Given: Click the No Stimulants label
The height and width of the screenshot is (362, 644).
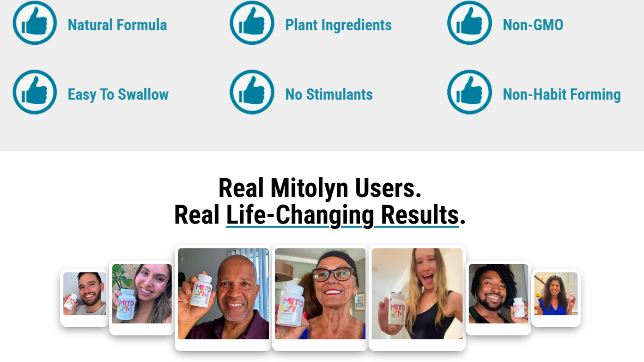Looking at the screenshot, I should (x=329, y=94).
